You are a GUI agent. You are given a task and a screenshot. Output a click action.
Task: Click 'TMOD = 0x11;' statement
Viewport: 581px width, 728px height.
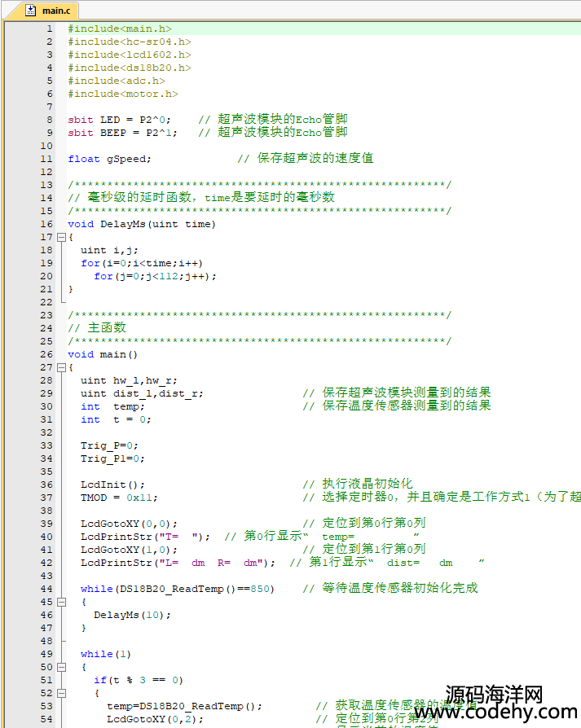[x=119, y=498]
